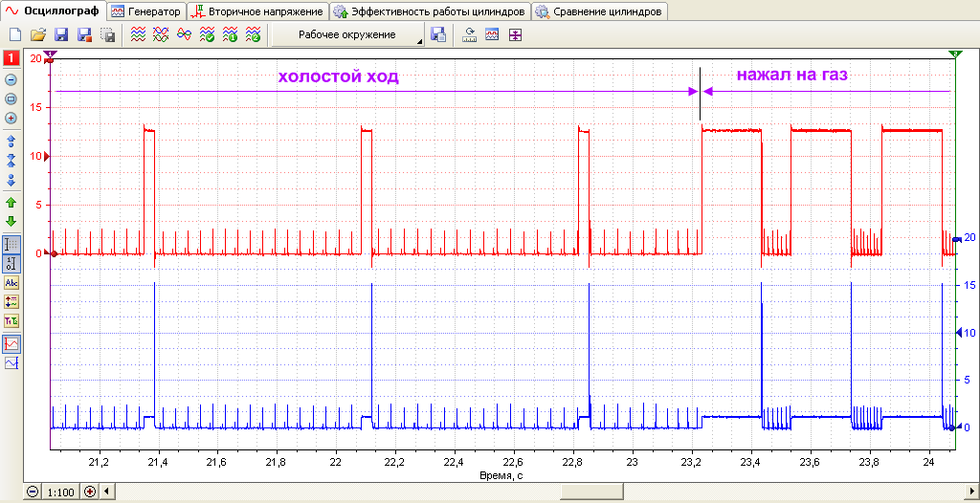The image size is (980, 503).
Task: Click waveforms icon with number 2 badge
Action: 253,35
